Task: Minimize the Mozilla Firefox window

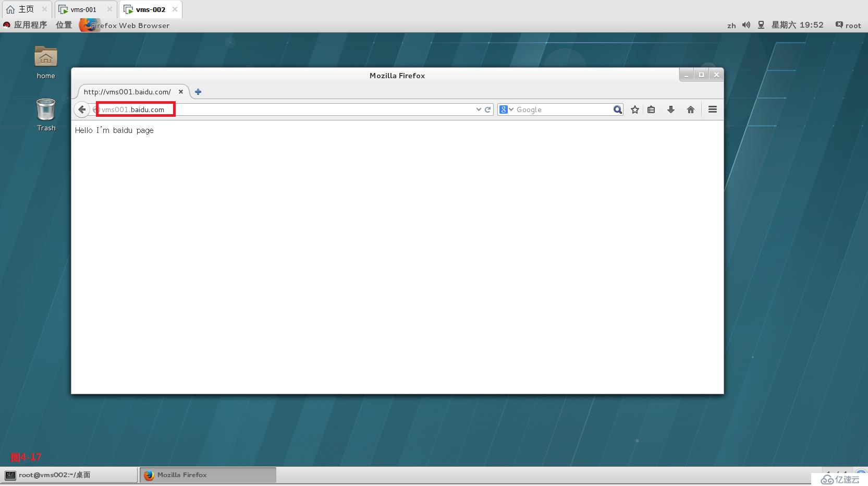Action: (687, 75)
